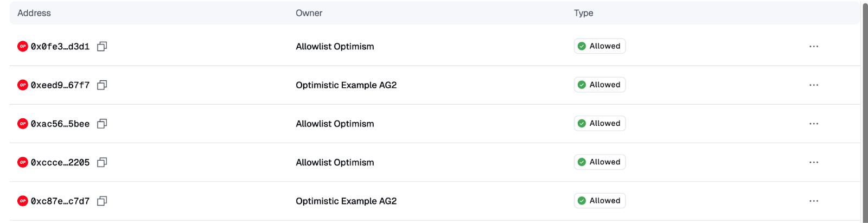Select address text 0xeed9…67f7
The image size is (868, 223).
60,85
